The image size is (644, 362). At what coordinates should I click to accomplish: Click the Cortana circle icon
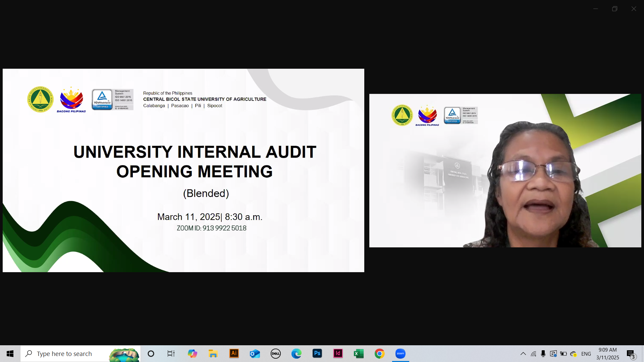click(151, 354)
